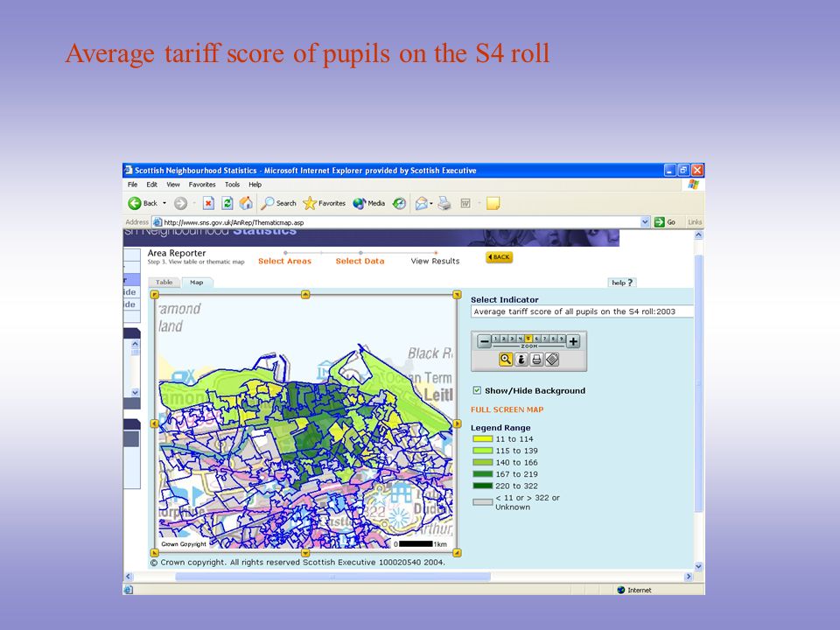Screen dimensions: 840x630
Task: Click the map print tool icon
Action: click(536, 360)
